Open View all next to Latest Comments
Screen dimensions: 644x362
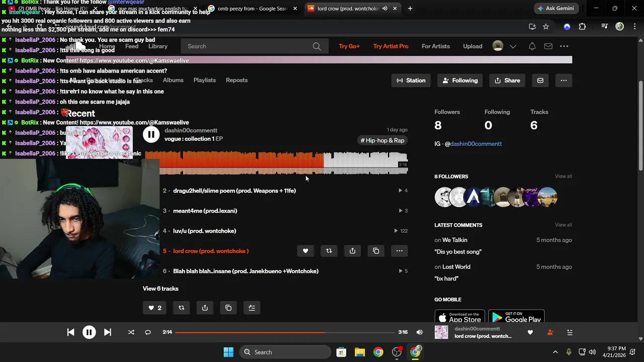563,225
